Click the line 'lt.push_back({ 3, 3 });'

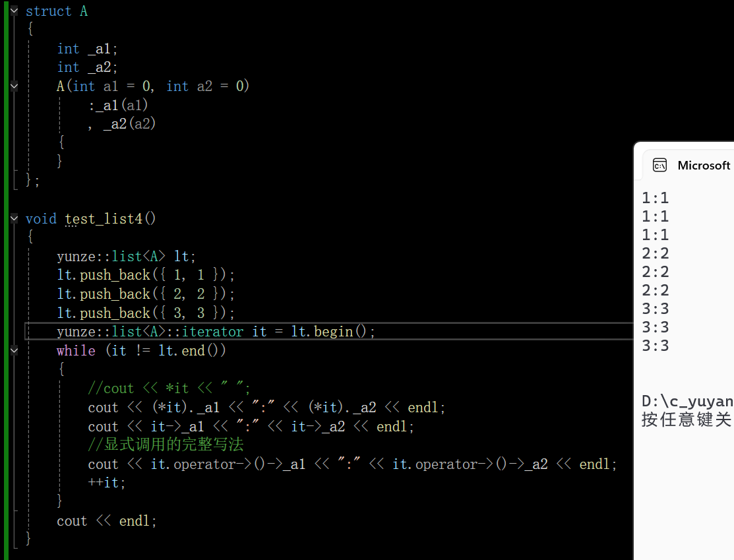coord(146,313)
